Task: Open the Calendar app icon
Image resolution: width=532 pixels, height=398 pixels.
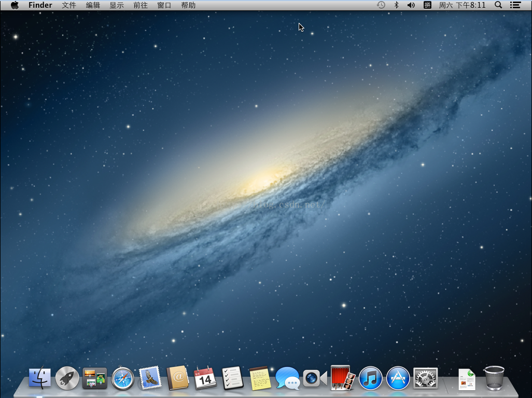Action: pos(205,378)
